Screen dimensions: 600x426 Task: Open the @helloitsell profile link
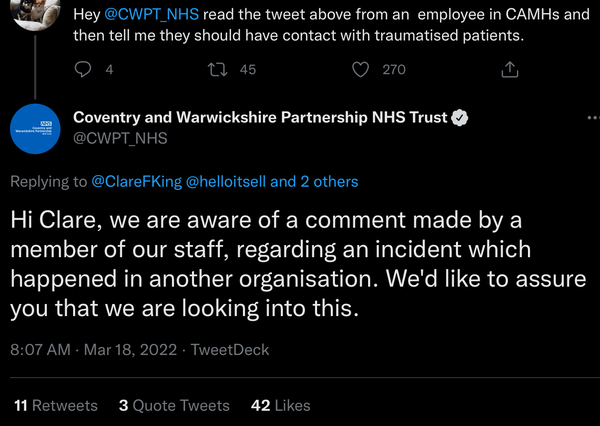coord(226,182)
